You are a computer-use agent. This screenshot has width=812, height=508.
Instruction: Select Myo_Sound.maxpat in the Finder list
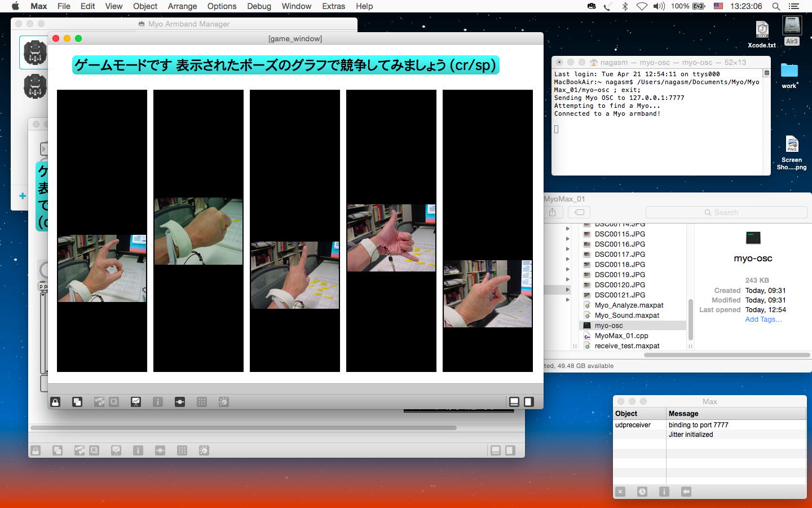(626, 316)
